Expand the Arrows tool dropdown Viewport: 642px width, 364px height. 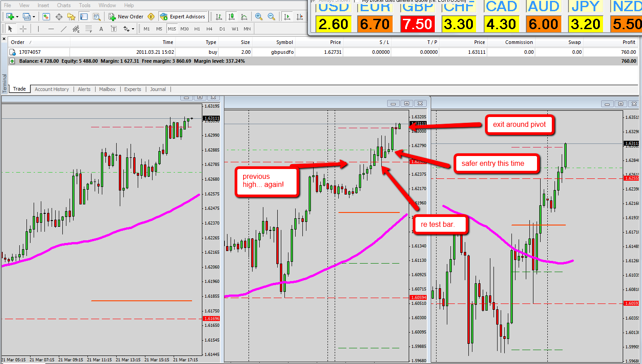pos(133,29)
